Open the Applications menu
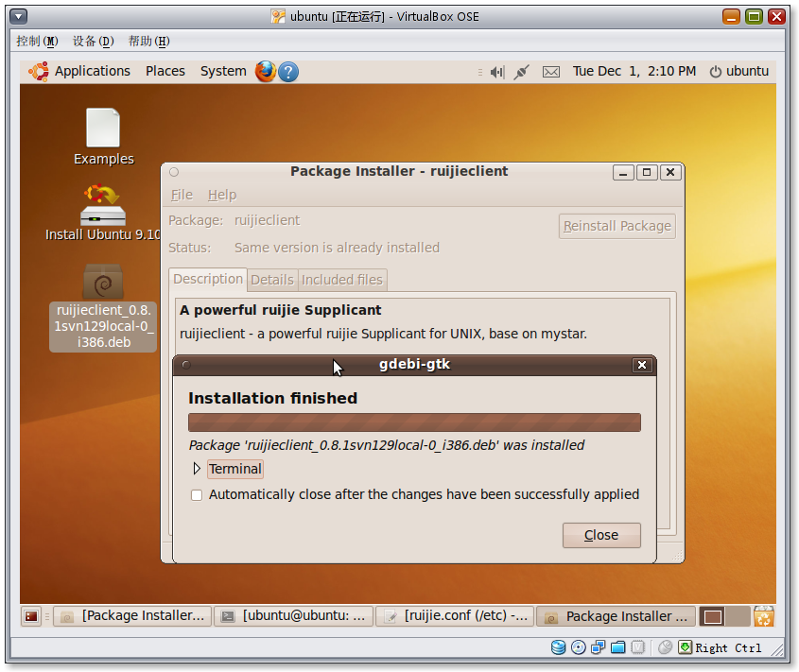The height and width of the screenshot is (672, 799). click(93, 71)
